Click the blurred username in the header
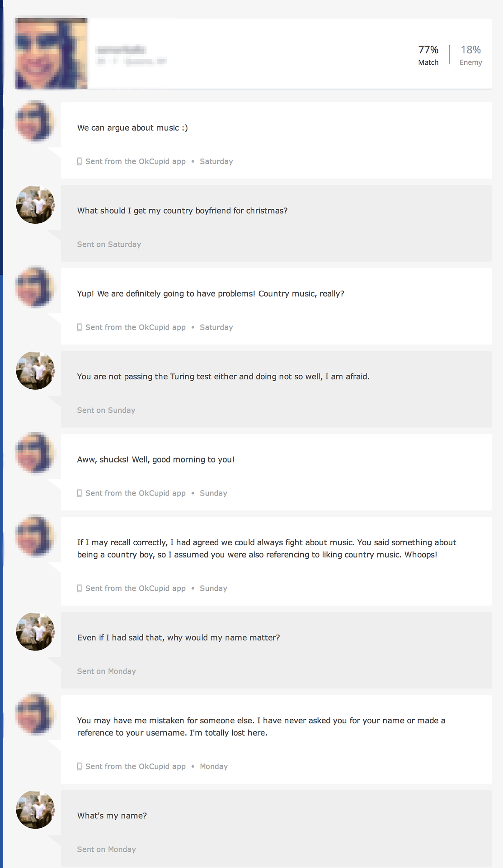The width and height of the screenshot is (503, 868). point(121,50)
